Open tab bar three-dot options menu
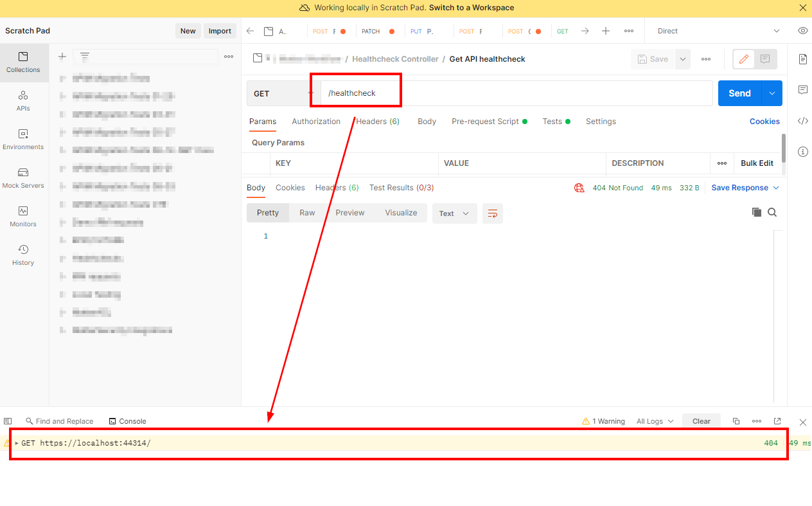The image size is (812, 506). coord(629,31)
